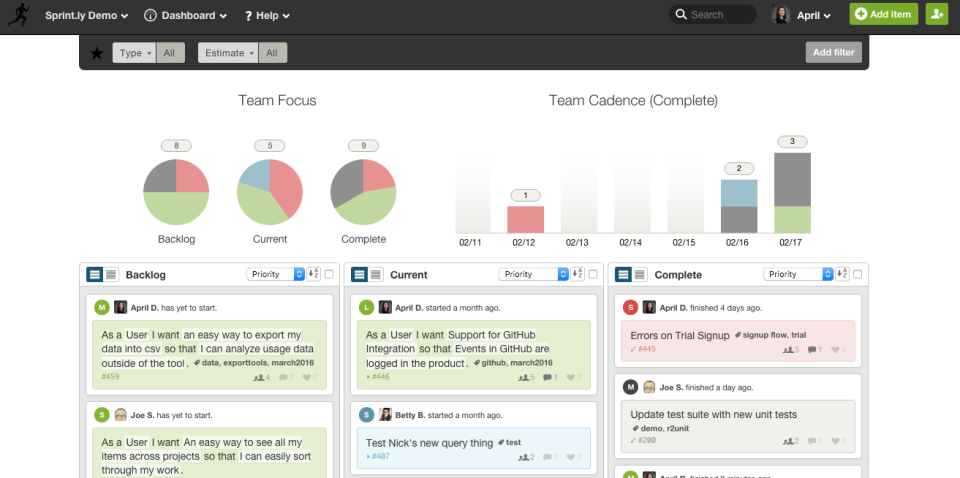Click the red S size badge on item #445
Image resolution: width=960 pixels, height=478 pixels.
click(631, 307)
